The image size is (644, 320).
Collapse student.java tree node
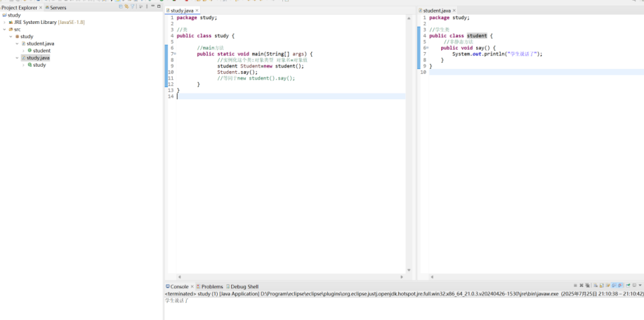[17, 44]
